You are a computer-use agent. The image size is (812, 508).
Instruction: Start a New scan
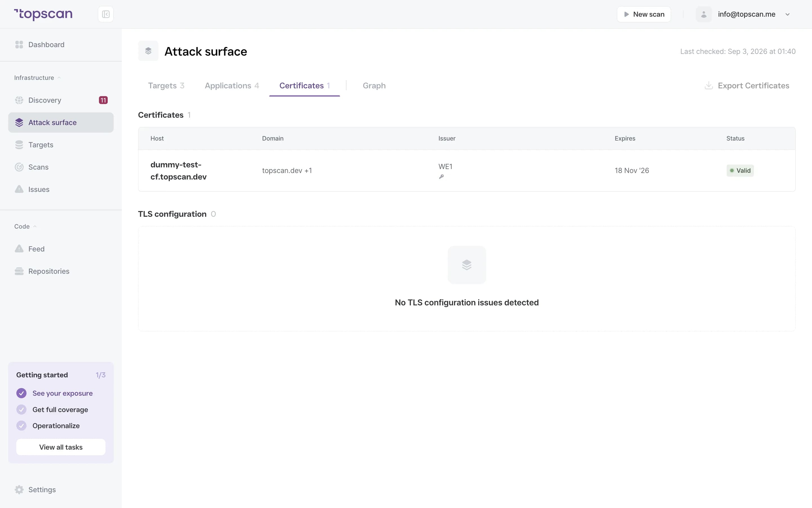tap(644, 14)
